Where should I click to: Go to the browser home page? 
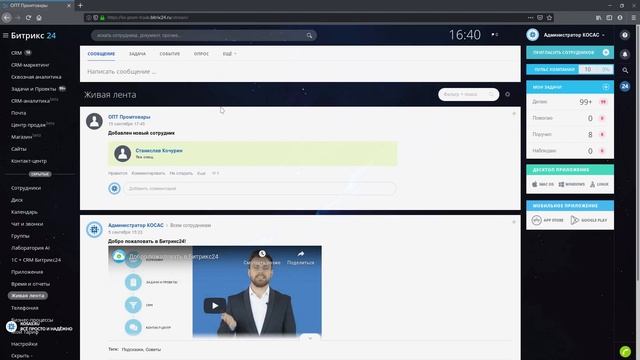[39, 18]
